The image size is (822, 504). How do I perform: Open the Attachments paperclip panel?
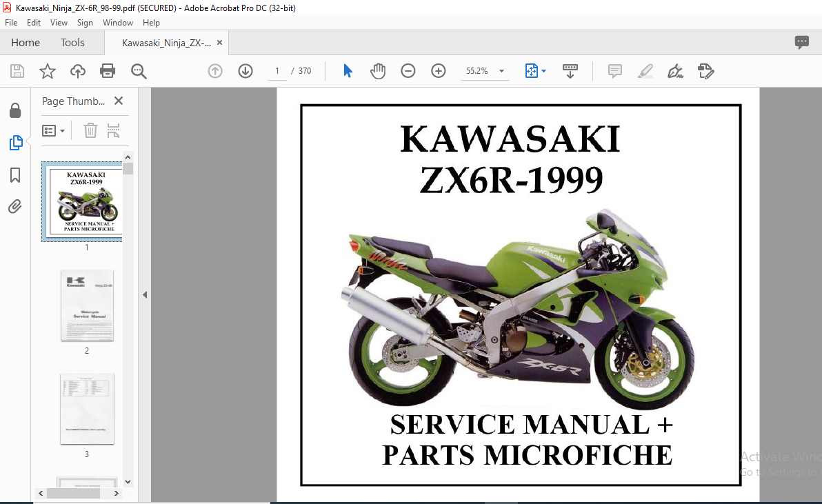15,206
